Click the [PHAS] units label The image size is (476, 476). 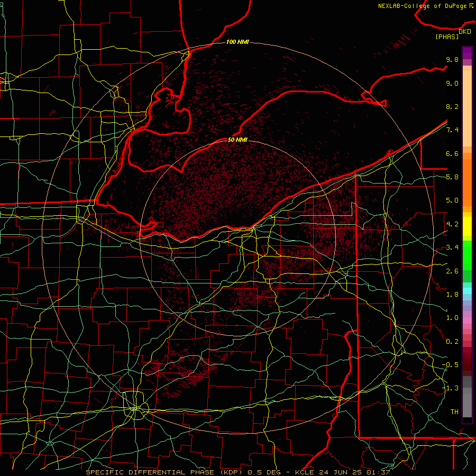tap(447, 36)
